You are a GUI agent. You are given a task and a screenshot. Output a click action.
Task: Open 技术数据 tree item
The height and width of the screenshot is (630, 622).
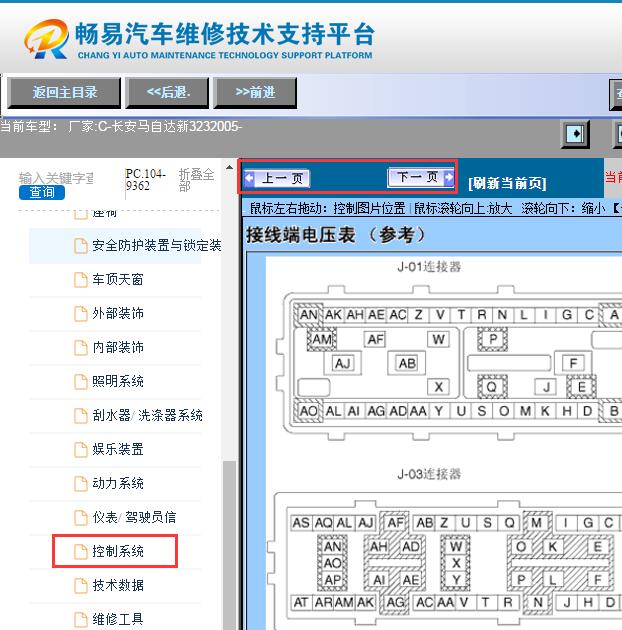118,585
